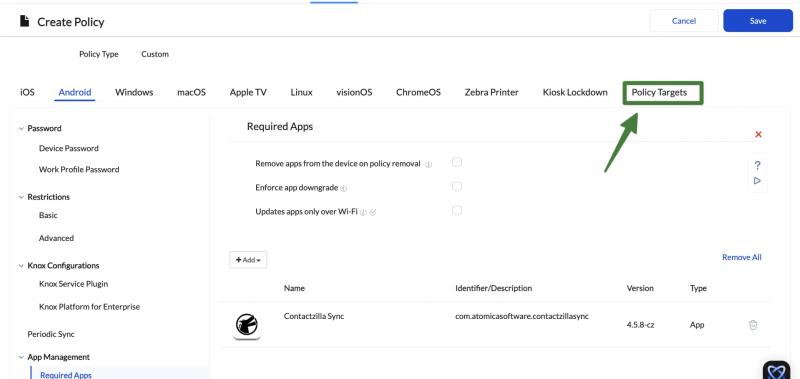Open the Kiosk Lockdown tab
The width and height of the screenshot is (800, 379).
coord(575,92)
